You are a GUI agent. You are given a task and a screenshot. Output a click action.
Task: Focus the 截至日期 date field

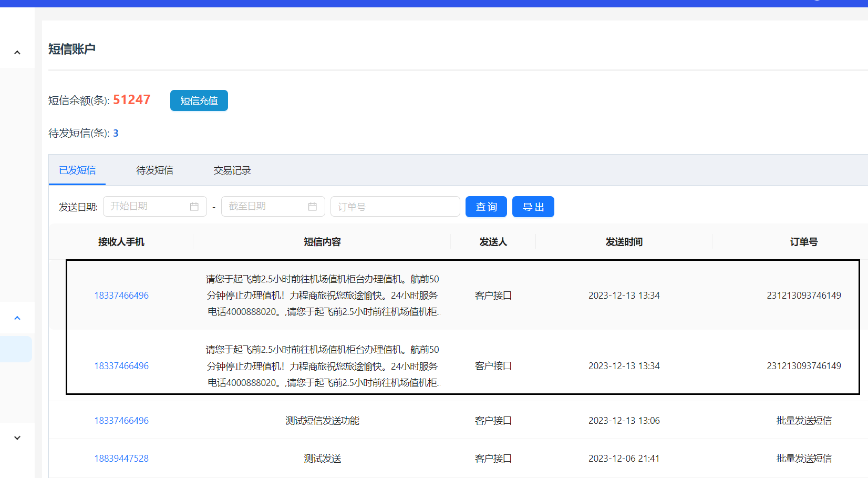[265, 207]
